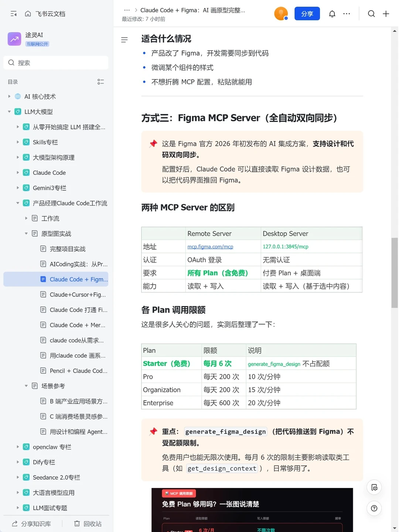Screen dimensions: 399x532
Task: Click 分享知识库 at sidebar bottom
Action: [32, 524]
